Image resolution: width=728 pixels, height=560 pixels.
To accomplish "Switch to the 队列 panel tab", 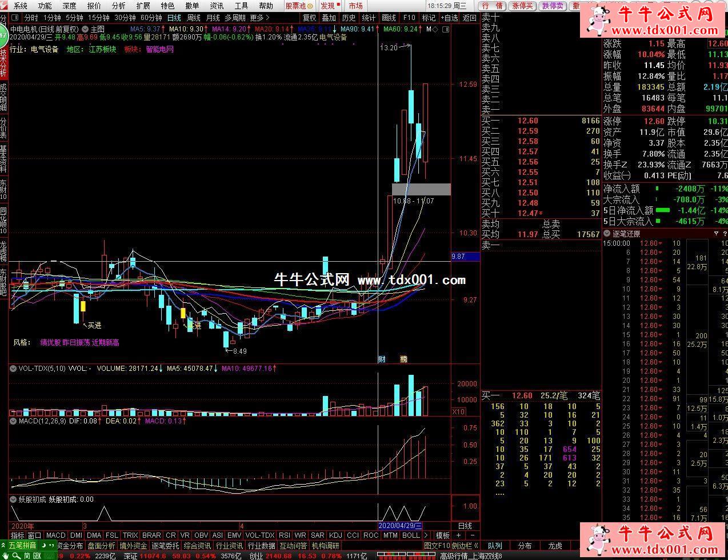I will click(x=495, y=546).
